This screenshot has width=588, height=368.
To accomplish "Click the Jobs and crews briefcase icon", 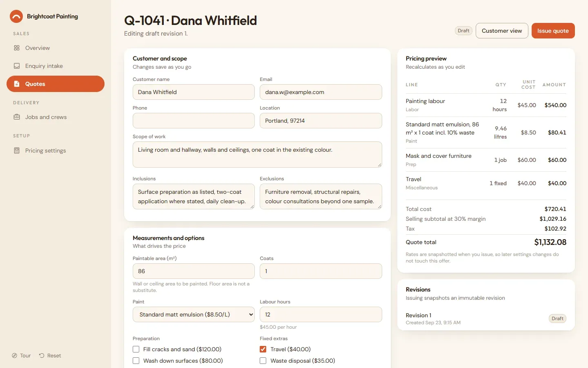I will [x=17, y=117].
